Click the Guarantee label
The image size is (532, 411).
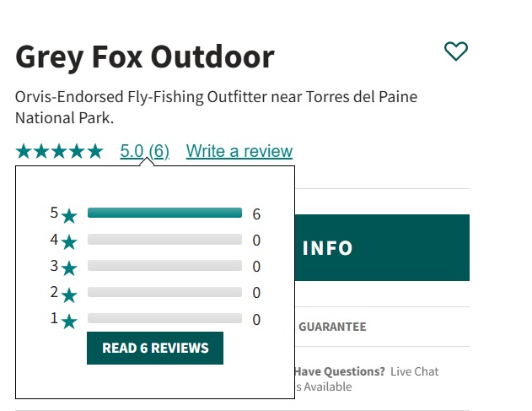[332, 327]
